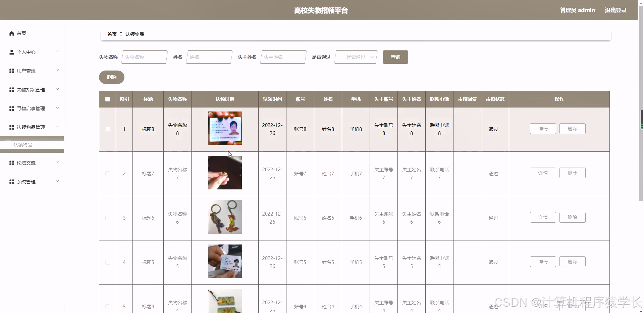Open 详情 for row 标题8
Screen dimensions: 644x313
[543, 129]
